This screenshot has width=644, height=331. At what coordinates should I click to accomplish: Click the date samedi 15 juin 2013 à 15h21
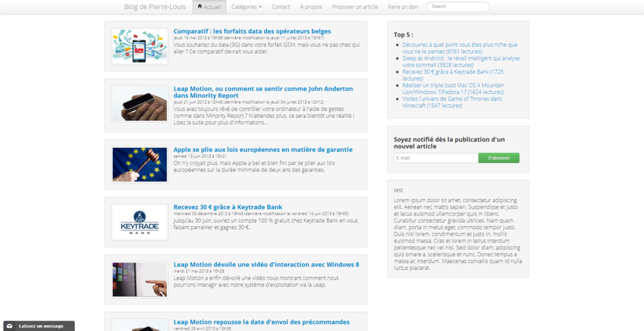pos(200,156)
